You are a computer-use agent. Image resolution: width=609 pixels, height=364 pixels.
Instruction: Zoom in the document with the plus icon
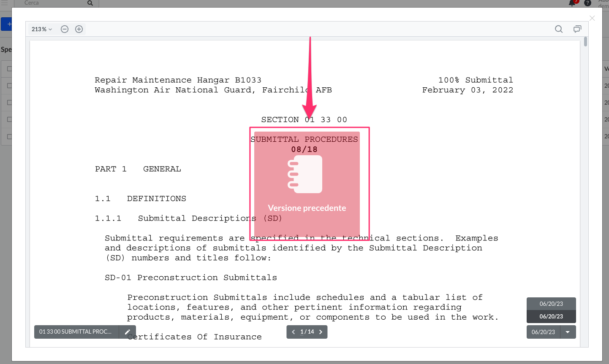[x=79, y=29]
